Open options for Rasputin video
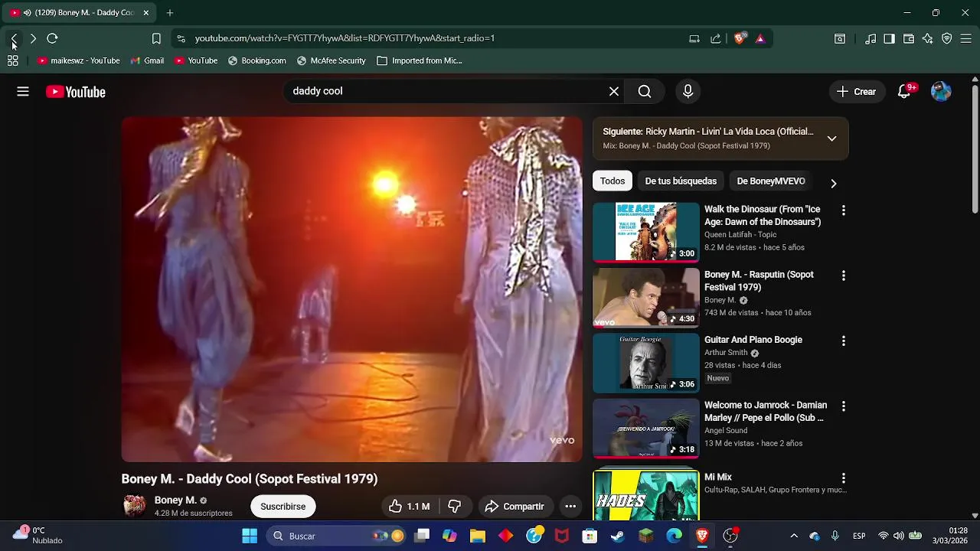The height and width of the screenshot is (551, 980). (844, 275)
